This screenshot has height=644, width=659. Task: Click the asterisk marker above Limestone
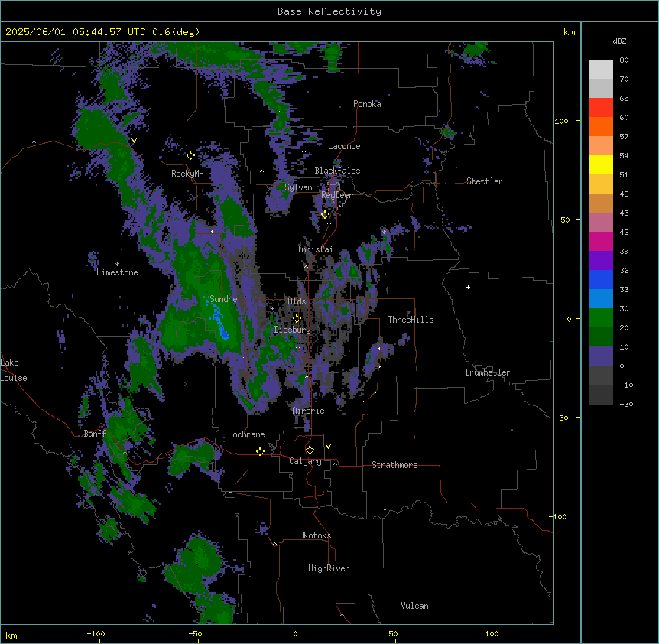point(117,264)
